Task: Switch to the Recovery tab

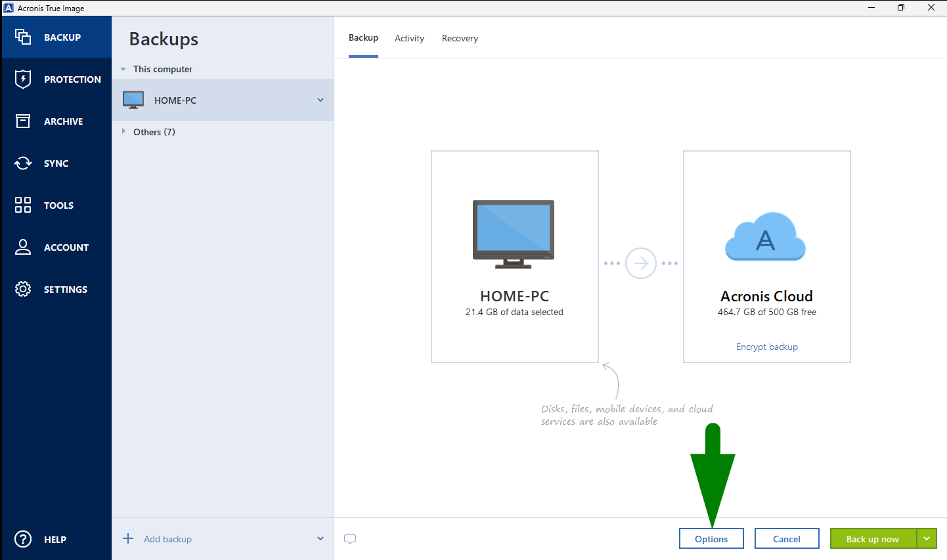Action: 460,38
